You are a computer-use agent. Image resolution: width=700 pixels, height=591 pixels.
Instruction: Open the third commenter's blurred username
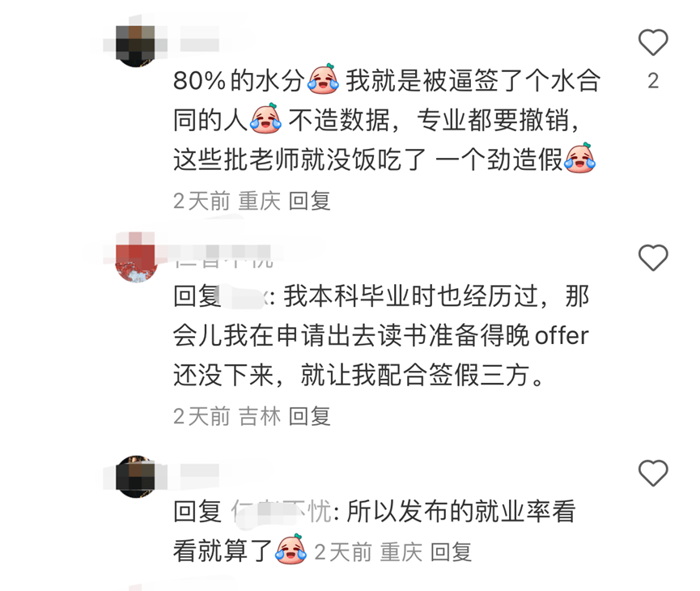point(200,471)
